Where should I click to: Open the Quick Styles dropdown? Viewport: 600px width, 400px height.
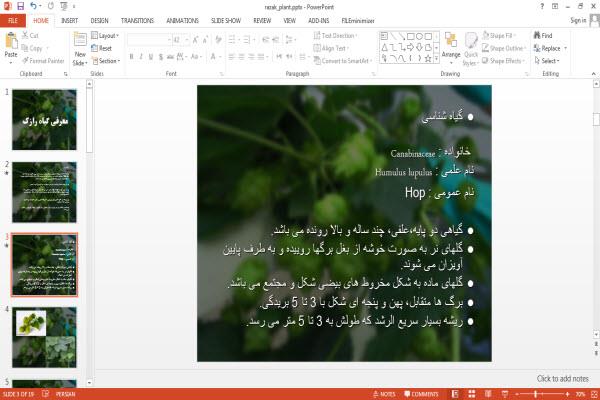tap(471, 49)
